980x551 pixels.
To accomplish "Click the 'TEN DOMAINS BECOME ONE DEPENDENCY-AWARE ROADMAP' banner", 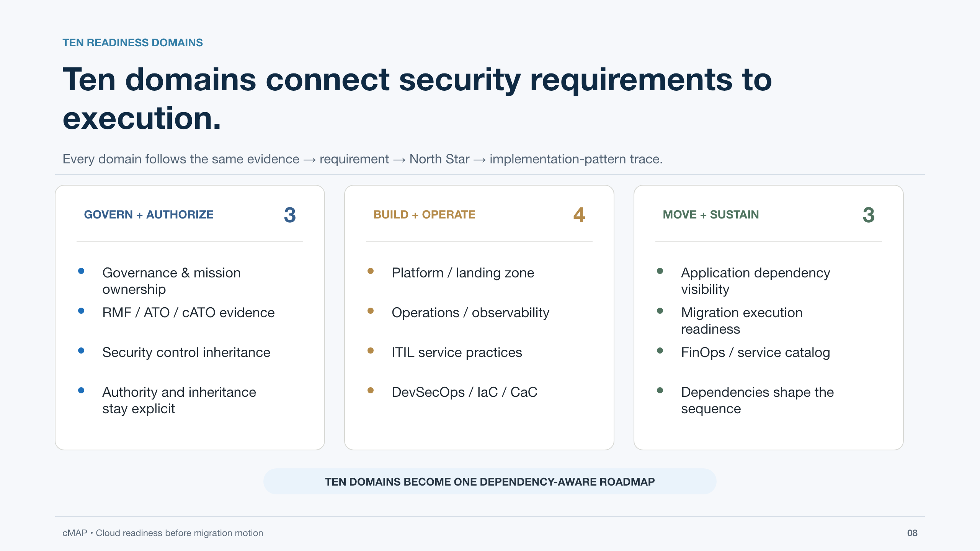I will pyautogui.click(x=490, y=481).
